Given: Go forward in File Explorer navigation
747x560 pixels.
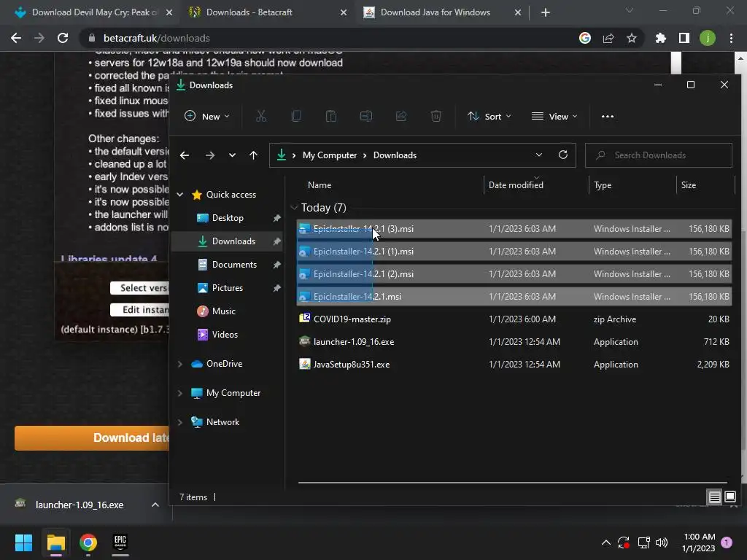Looking at the screenshot, I should pyautogui.click(x=209, y=155).
